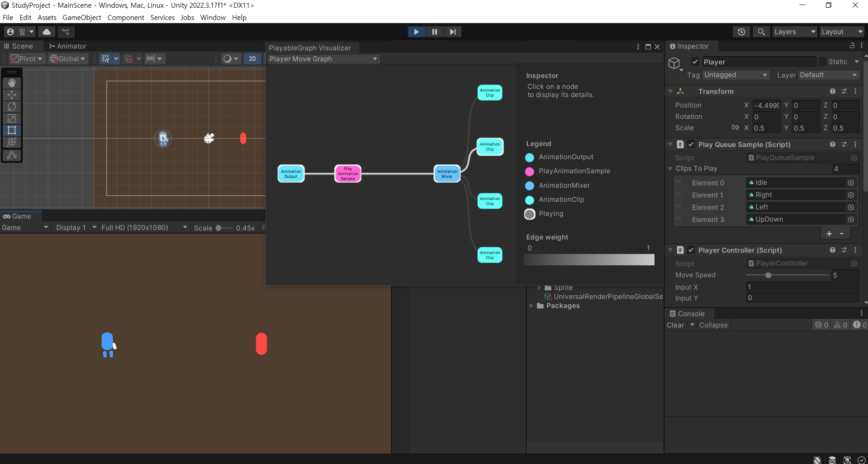This screenshot has width=868, height=464.
Task: Open the Pivot handle position dropdown
Action: pyautogui.click(x=27, y=59)
